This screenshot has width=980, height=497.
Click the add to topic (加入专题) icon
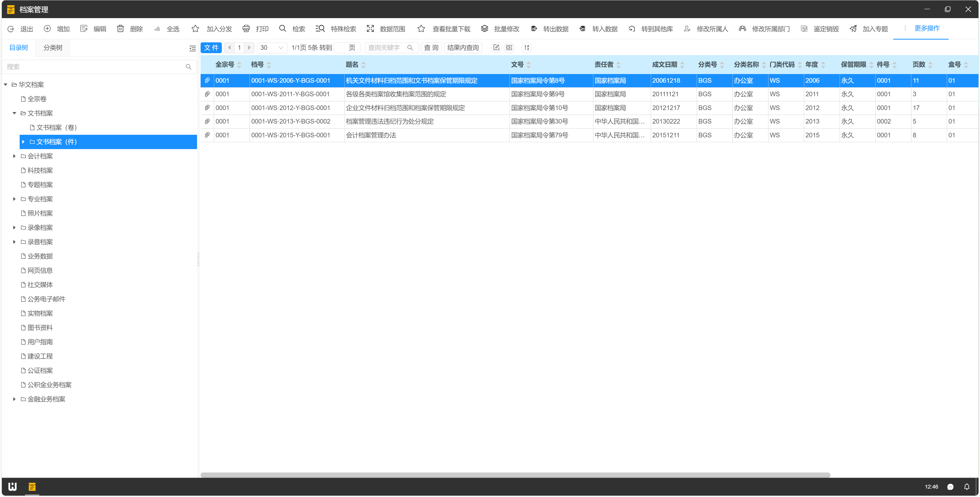click(x=853, y=29)
